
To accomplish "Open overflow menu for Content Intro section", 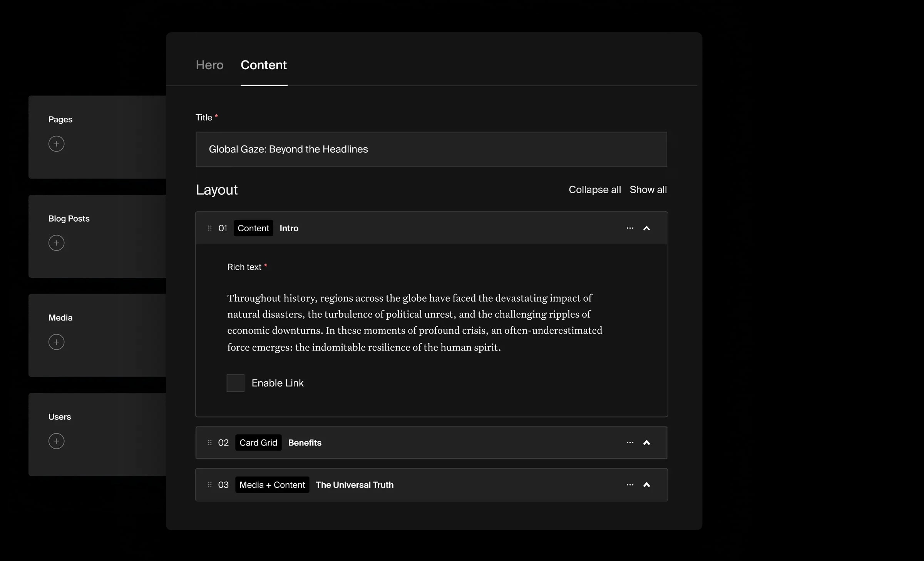I will (630, 228).
